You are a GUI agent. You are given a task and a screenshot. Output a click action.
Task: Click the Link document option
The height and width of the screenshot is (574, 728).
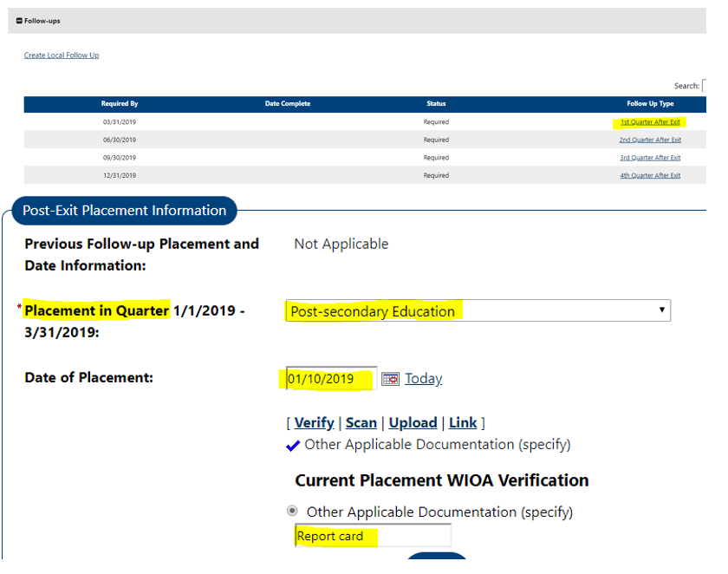463,423
